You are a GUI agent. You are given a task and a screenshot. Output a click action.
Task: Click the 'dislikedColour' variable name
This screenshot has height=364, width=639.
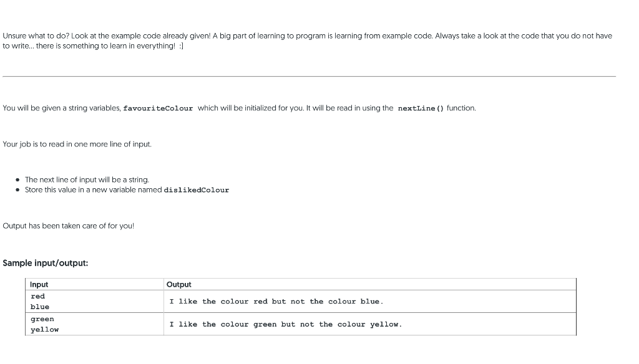[x=197, y=190]
